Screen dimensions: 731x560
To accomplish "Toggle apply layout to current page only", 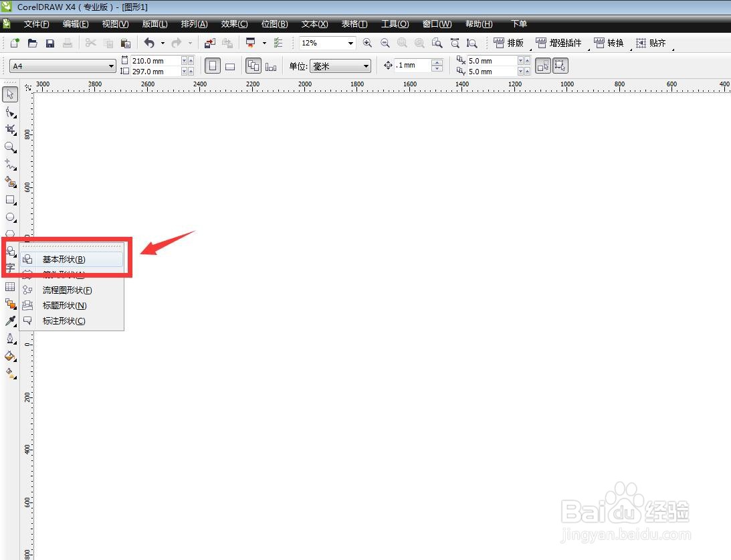I will pos(271,67).
